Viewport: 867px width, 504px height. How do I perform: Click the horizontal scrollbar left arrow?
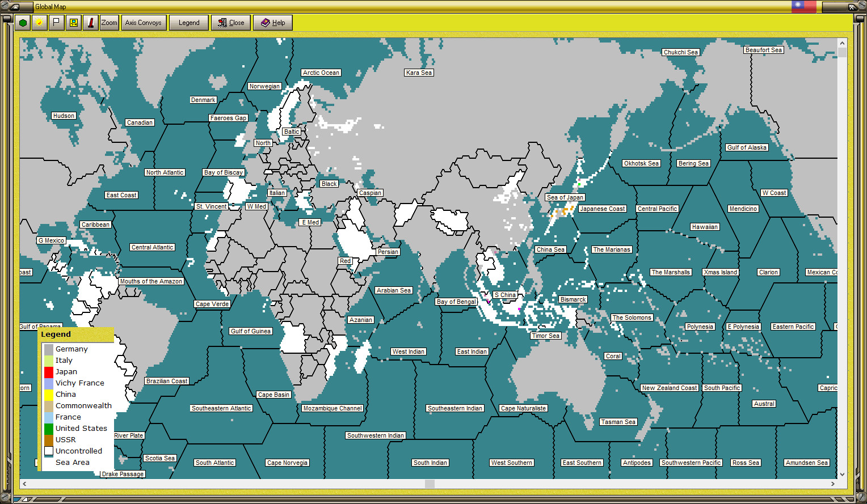click(24, 484)
